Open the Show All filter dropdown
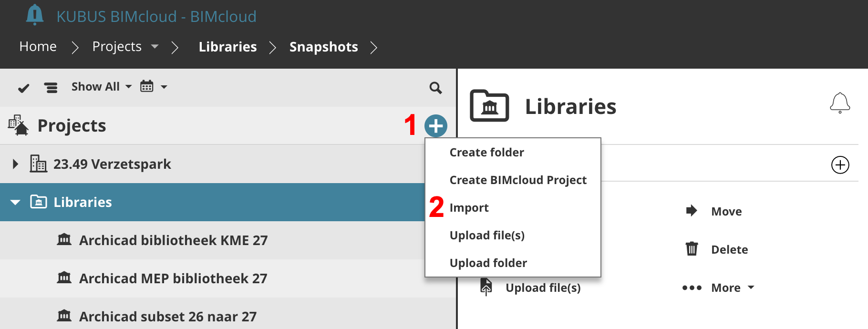The width and height of the screenshot is (868, 329). click(101, 87)
